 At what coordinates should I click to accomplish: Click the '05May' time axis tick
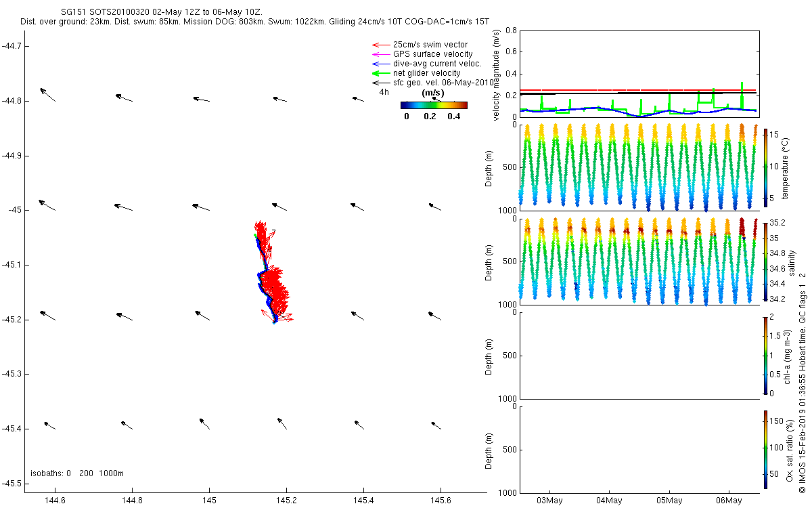(669, 501)
